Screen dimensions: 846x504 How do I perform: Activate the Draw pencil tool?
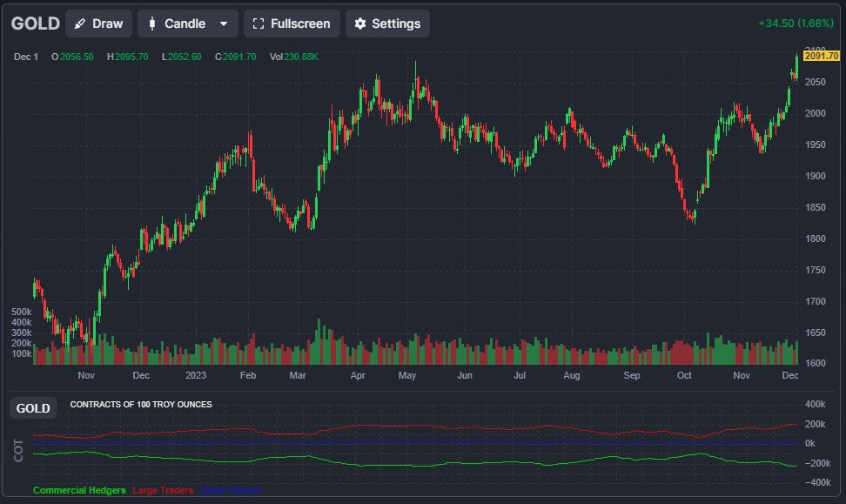pyautogui.click(x=98, y=24)
